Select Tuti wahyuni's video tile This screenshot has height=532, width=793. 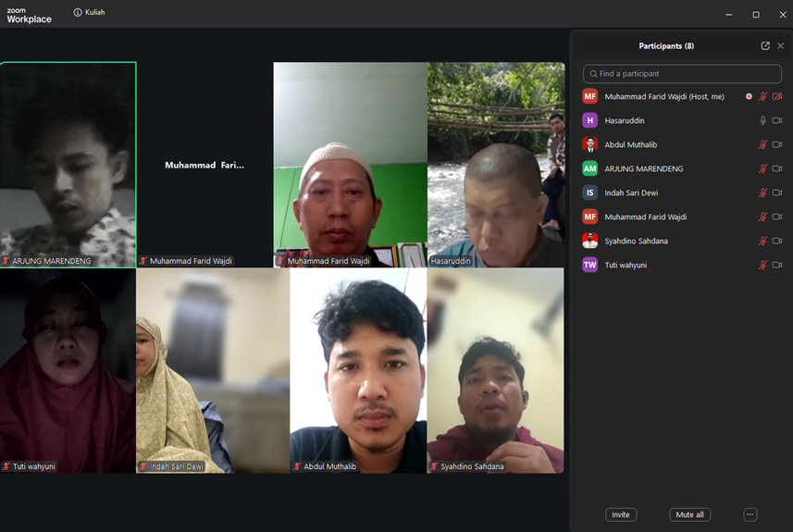[x=68, y=371]
